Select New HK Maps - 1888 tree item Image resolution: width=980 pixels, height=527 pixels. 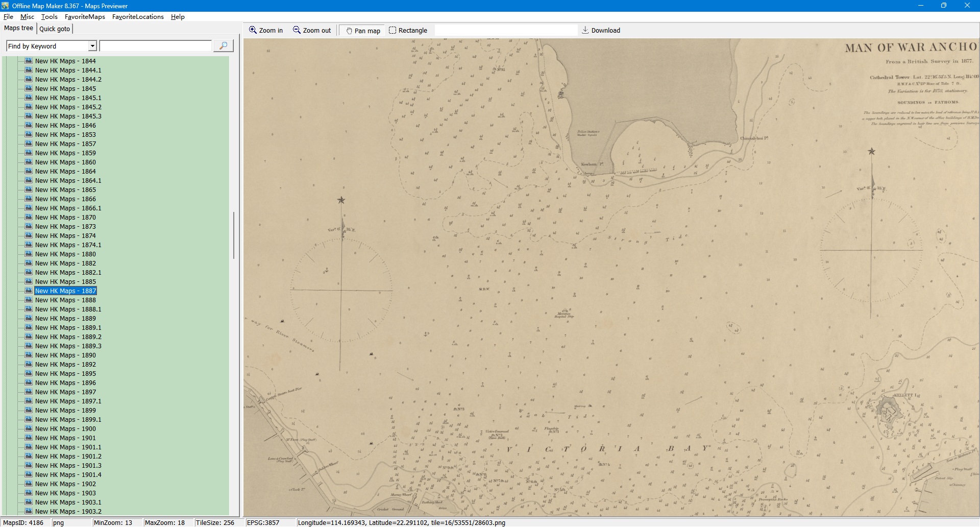click(x=65, y=300)
